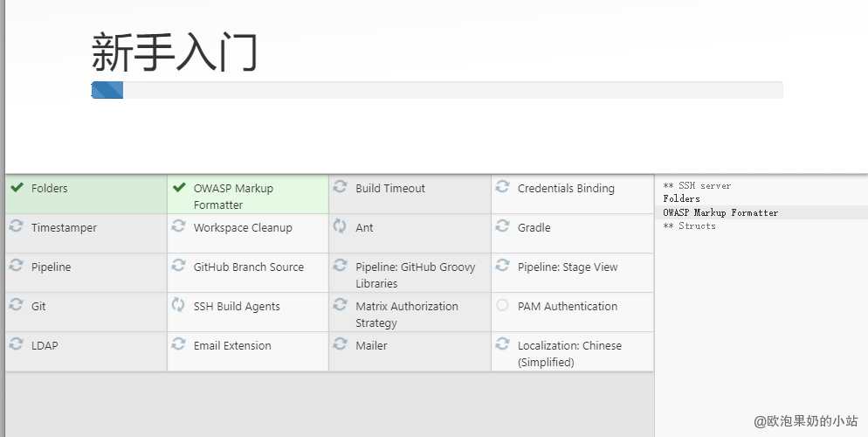Click the spinner icon beside Build Timeout

click(340, 187)
